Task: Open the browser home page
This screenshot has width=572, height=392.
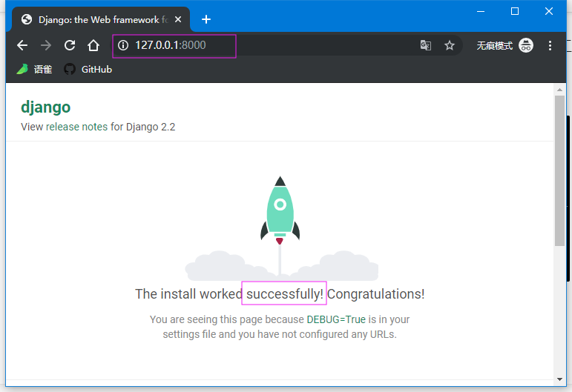Action: [93, 45]
